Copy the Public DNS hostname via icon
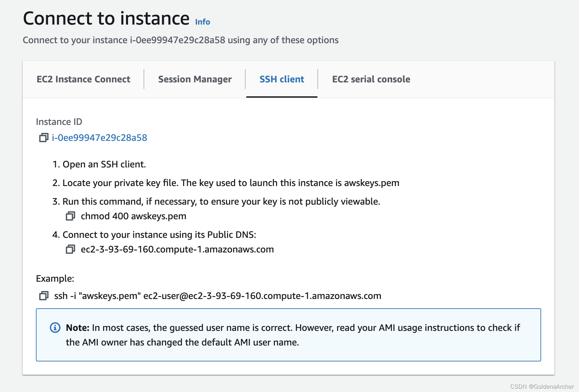579x392 pixels. 70,249
